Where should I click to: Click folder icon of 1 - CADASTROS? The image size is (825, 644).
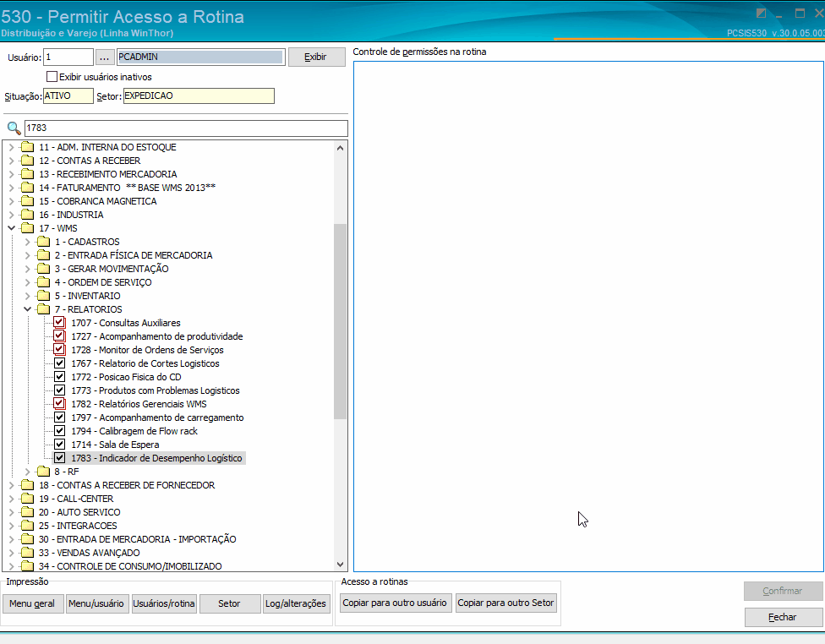tap(44, 242)
